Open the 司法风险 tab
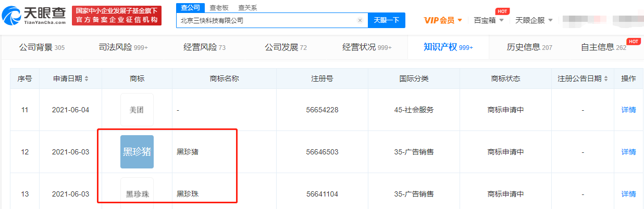This screenshot has width=644, height=209. pos(123,47)
